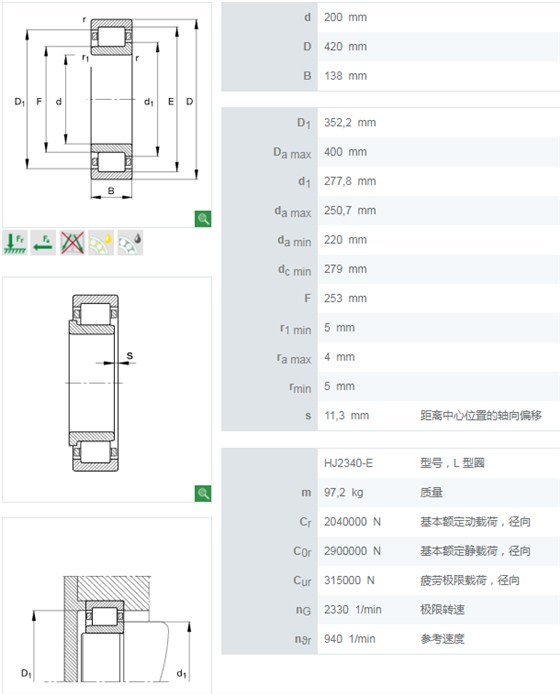This screenshot has width=560, height=694.
Task: Select the D value 420 mm
Action: [345, 46]
